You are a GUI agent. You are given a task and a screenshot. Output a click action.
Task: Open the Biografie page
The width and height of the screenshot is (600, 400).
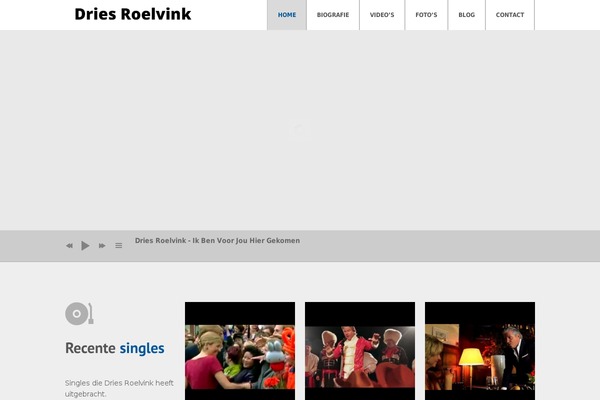[333, 15]
